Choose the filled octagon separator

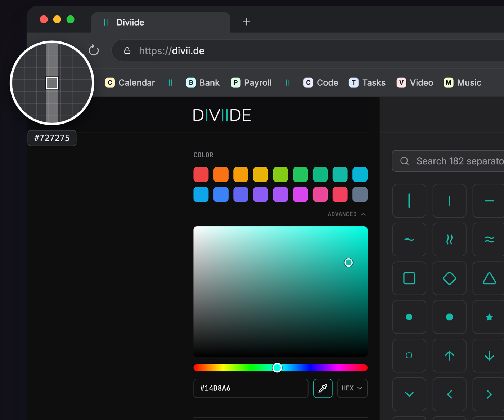pos(449,317)
